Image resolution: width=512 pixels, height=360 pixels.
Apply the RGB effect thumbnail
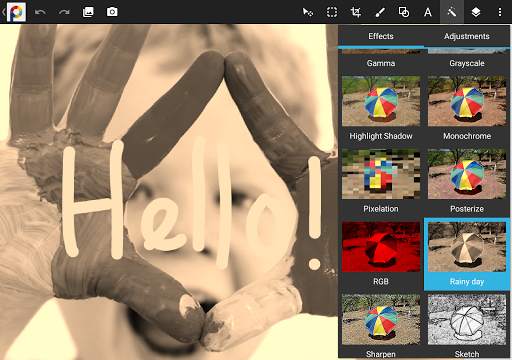click(x=381, y=247)
